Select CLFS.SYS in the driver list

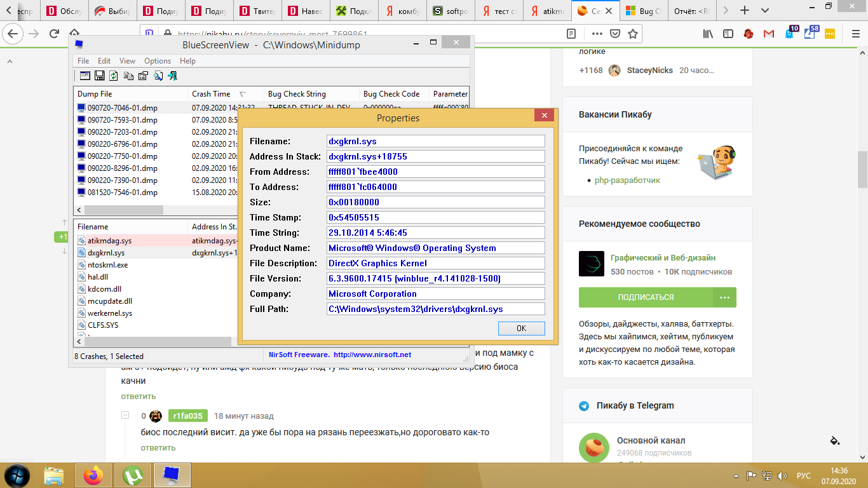[103, 325]
